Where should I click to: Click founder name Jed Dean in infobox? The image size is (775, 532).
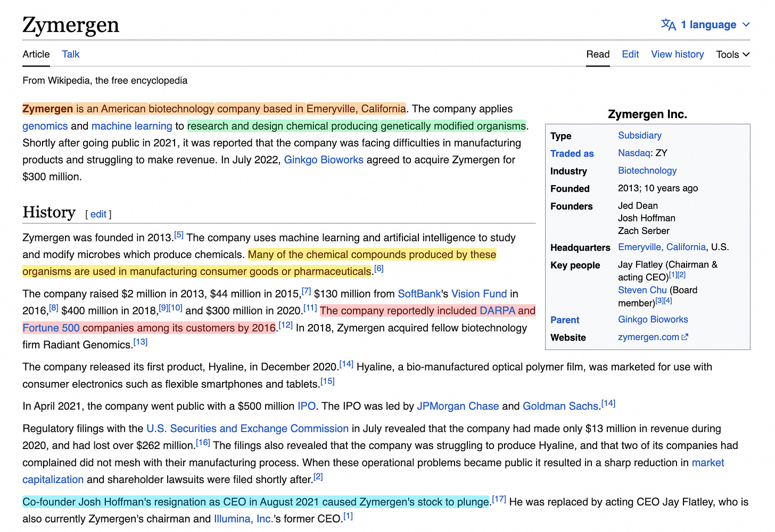pyautogui.click(x=638, y=206)
